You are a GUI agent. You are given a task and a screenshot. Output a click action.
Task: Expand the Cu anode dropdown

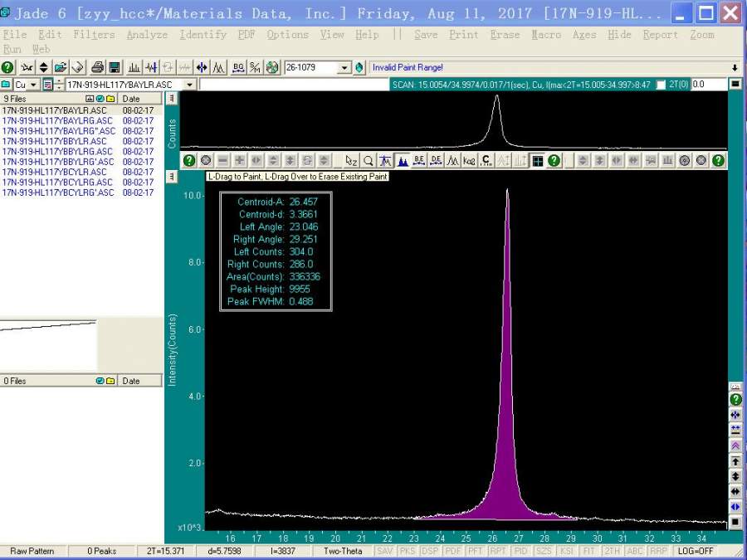pyautogui.click(x=33, y=85)
